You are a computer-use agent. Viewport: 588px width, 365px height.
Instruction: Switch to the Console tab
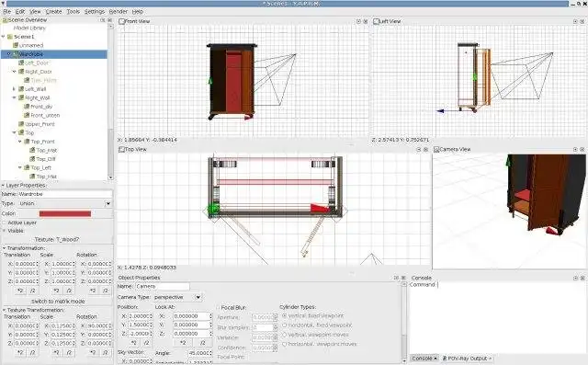424,359
